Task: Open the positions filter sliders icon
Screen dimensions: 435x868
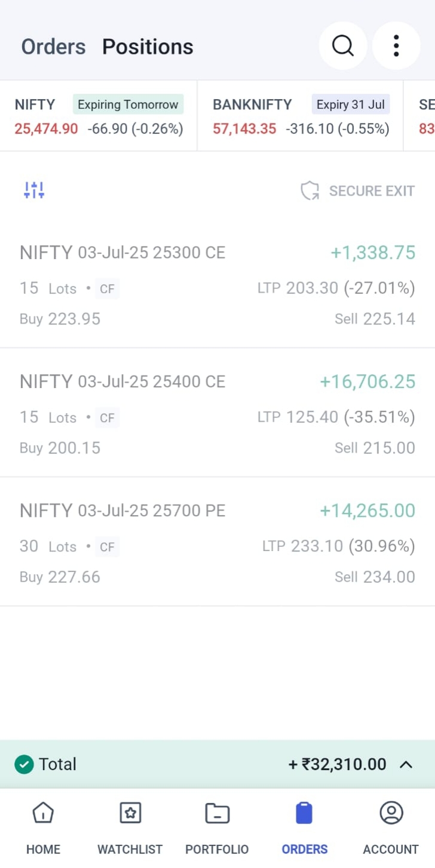Action: (34, 190)
